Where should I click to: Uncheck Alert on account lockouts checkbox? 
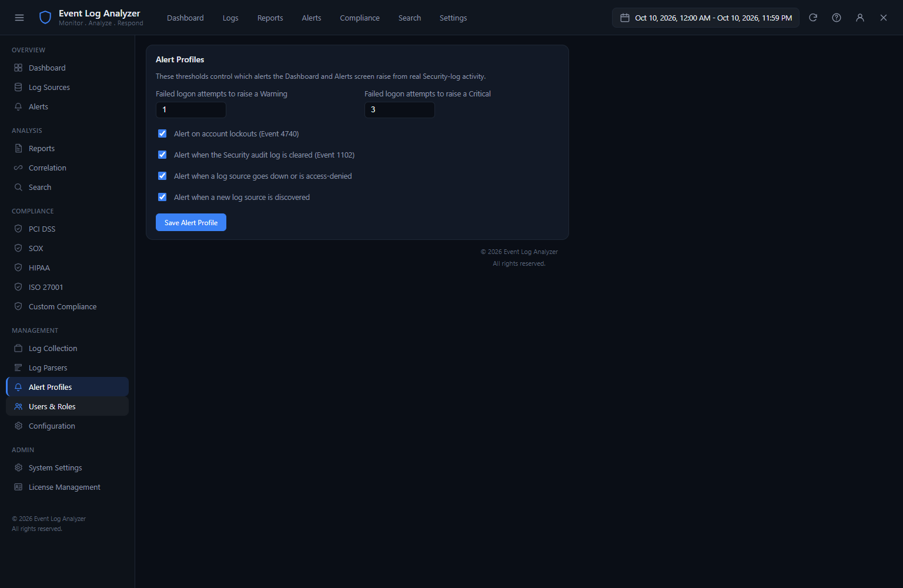coord(162,133)
